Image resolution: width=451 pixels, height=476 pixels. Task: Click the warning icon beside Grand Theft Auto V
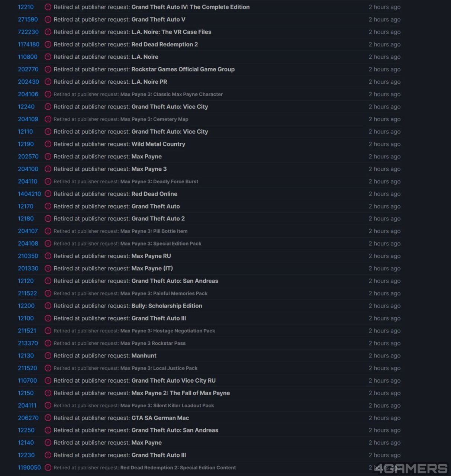pos(48,19)
